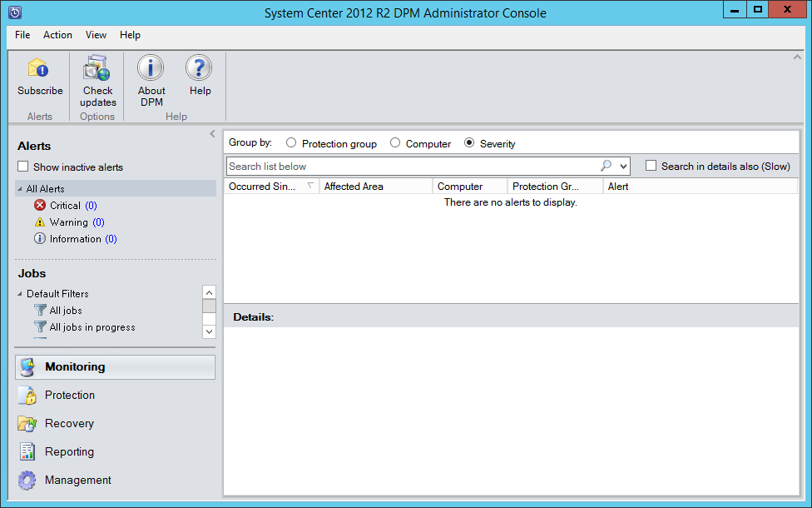The height and width of the screenshot is (508, 812).
Task: Switch to the Management workspace label
Action: coord(77,480)
